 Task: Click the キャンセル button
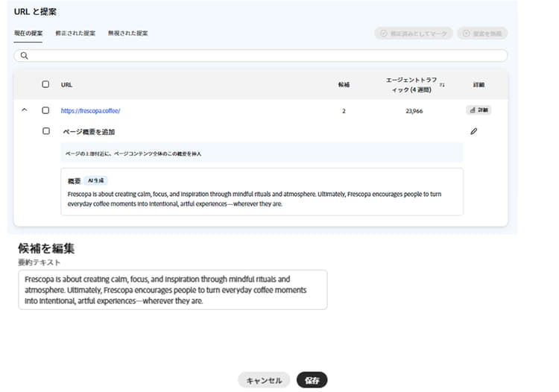click(264, 380)
